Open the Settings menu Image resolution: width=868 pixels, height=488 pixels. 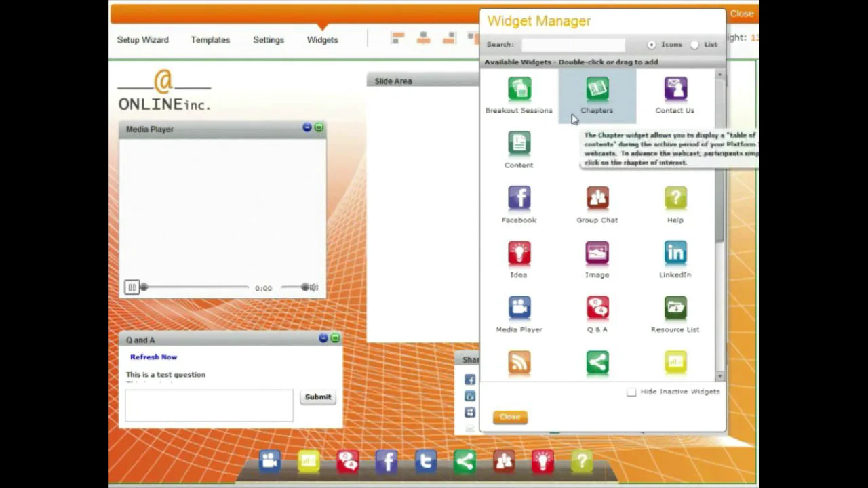pyautogui.click(x=269, y=40)
